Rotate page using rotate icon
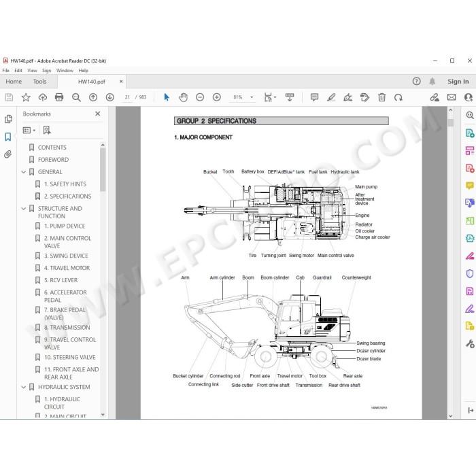This screenshot has height=476, width=476. coord(398,97)
